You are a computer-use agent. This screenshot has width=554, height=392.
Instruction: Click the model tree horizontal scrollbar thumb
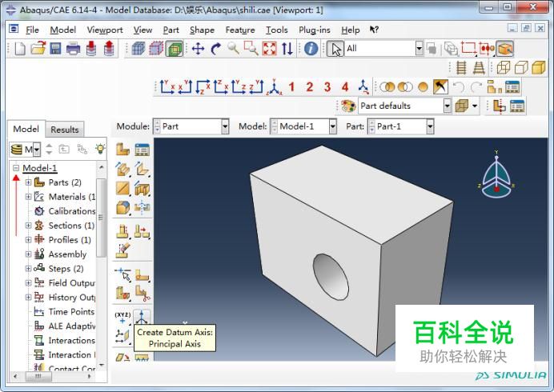39,377
